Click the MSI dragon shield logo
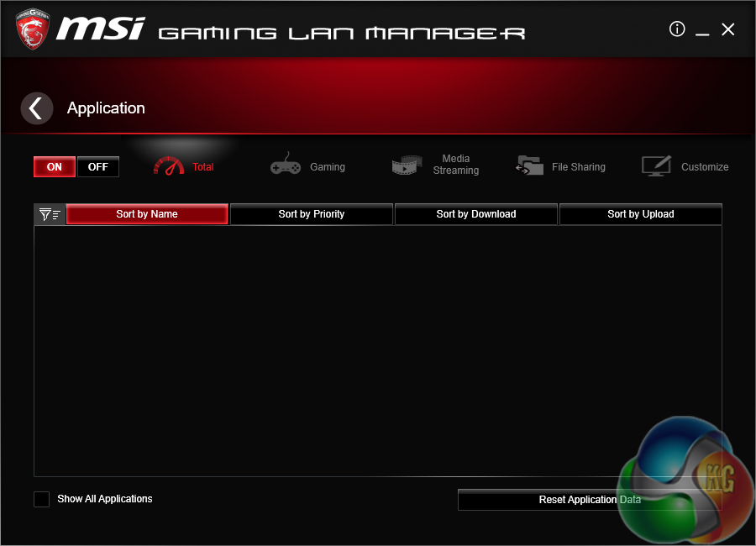The width and height of the screenshot is (756, 546). [32, 29]
